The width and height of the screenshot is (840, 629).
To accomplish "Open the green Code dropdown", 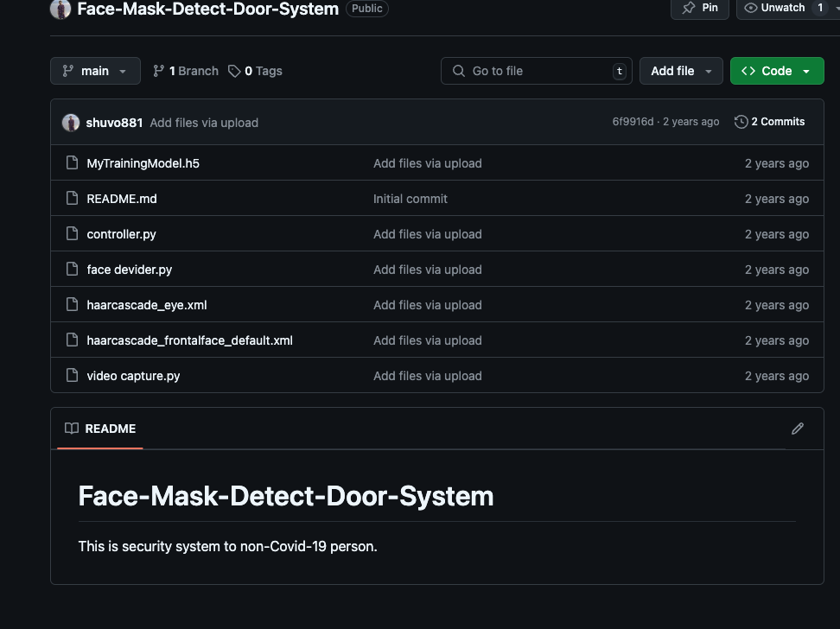I will point(776,71).
